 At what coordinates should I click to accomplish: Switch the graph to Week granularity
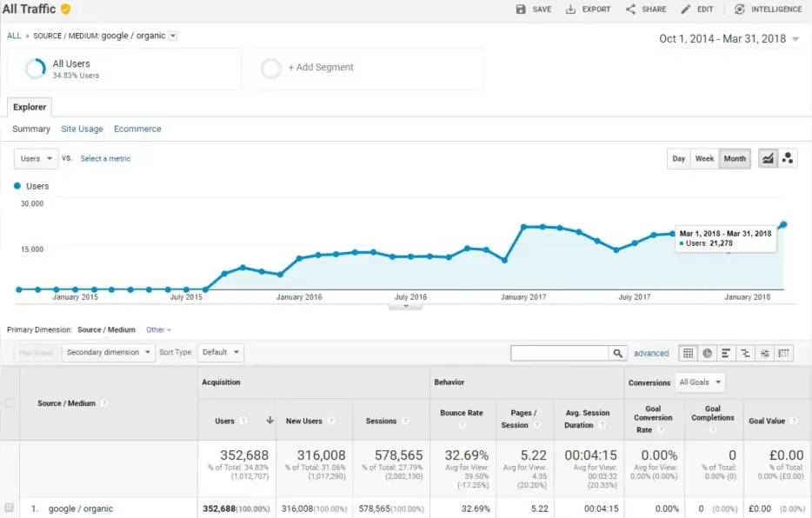tap(704, 158)
